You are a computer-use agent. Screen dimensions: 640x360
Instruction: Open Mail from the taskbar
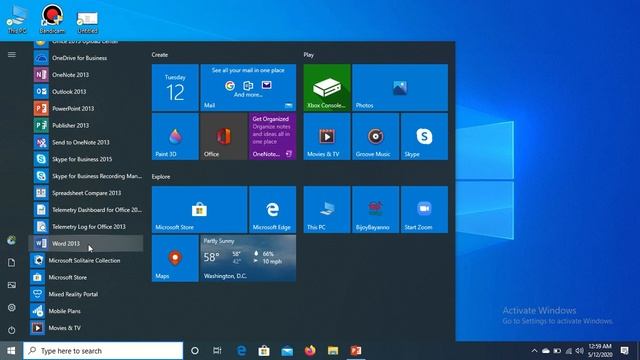(x=287, y=351)
